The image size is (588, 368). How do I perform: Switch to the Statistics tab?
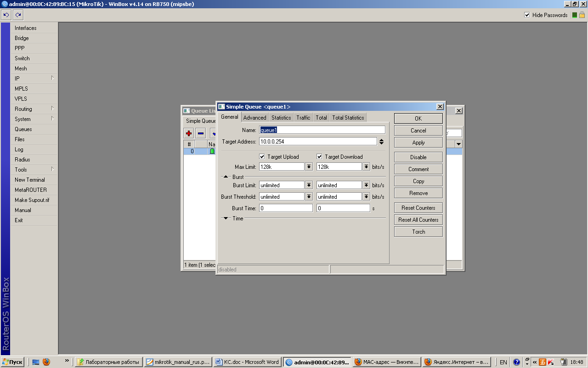pos(281,118)
